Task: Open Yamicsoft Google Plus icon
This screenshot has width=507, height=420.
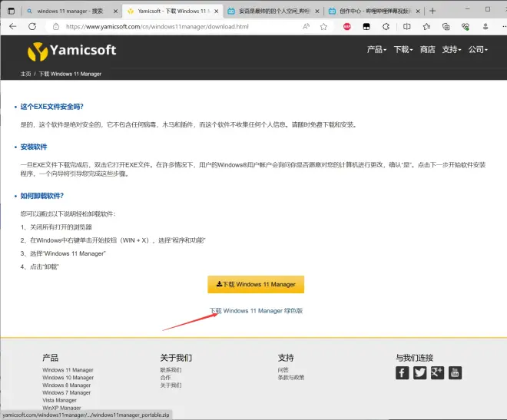Action: pyautogui.click(x=438, y=373)
